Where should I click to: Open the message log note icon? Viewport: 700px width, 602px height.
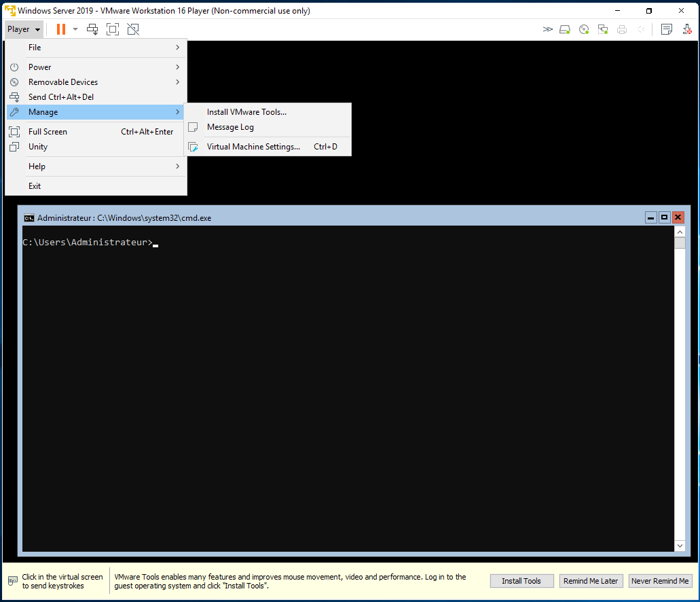coord(667,29)
